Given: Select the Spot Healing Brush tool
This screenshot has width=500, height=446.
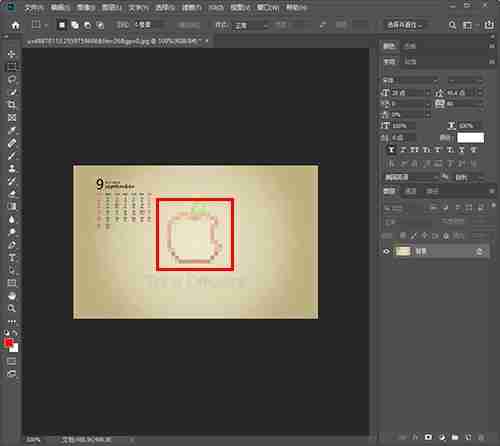Looking at the screenshot, I should (12, 143).
